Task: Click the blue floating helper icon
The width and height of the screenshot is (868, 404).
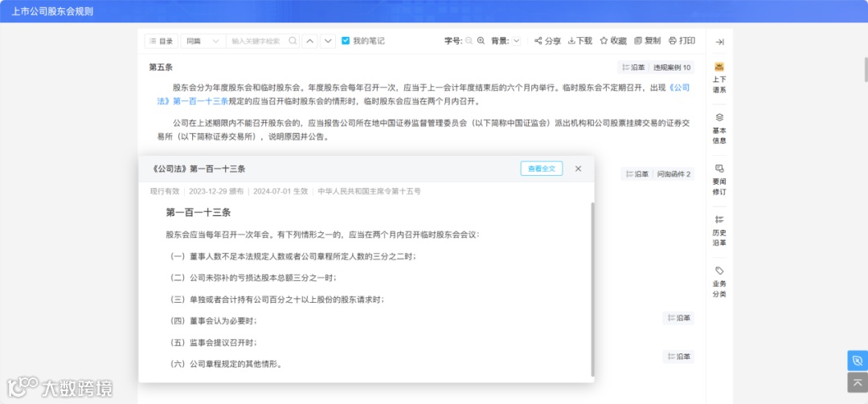Action: pos(858,361)
